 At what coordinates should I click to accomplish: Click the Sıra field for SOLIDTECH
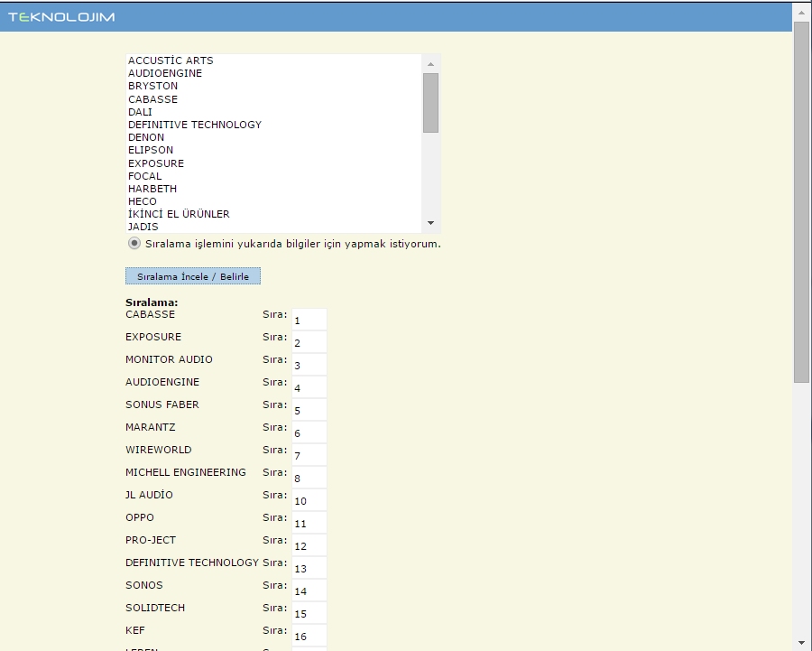(309, 612)
